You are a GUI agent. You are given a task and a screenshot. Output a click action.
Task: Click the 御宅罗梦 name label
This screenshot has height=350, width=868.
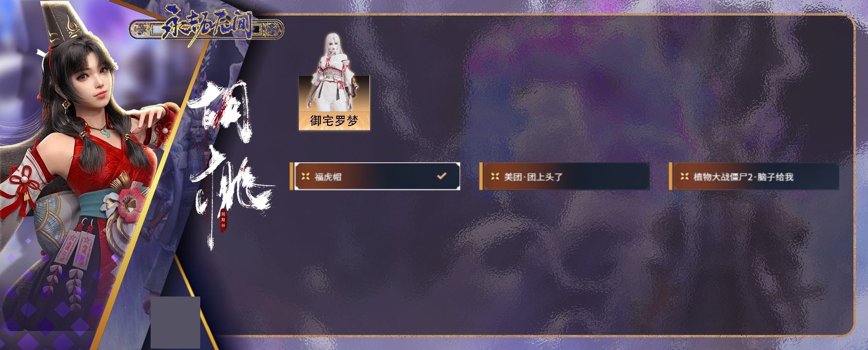coord(334,121)
